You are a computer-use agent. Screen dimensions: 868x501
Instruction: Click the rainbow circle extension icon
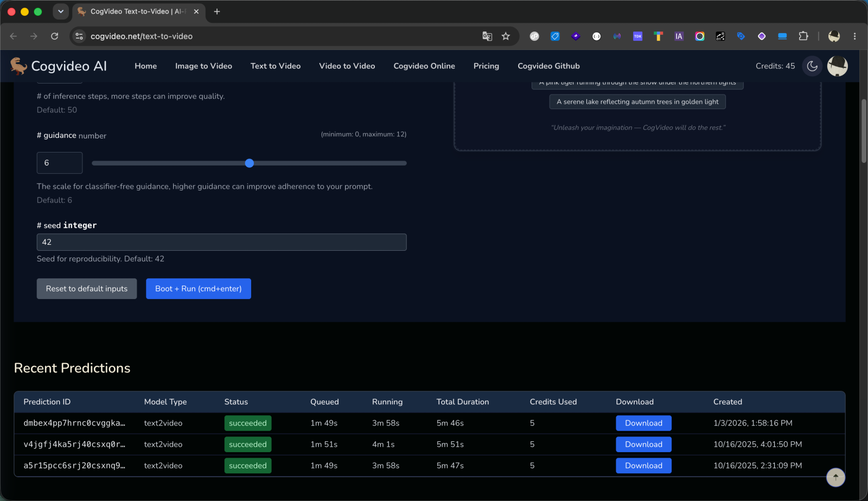coord(700,36)
